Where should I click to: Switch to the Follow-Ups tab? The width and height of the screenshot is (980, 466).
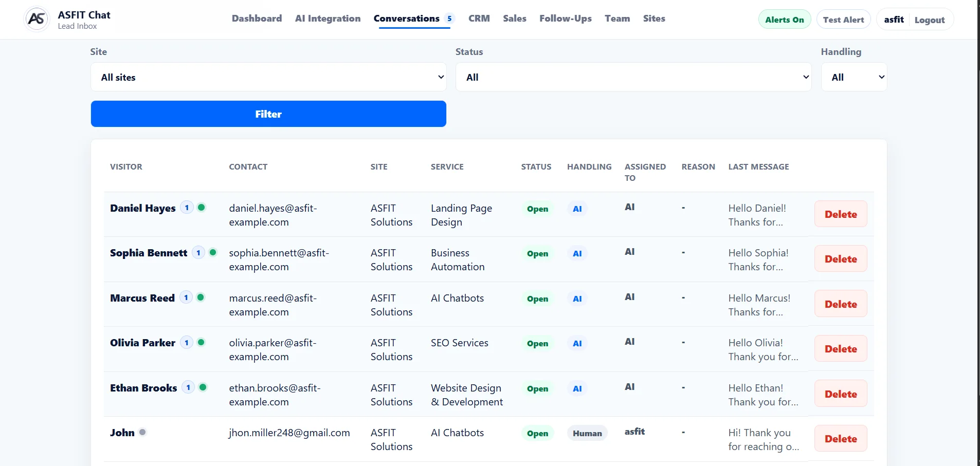click(565, 18)
